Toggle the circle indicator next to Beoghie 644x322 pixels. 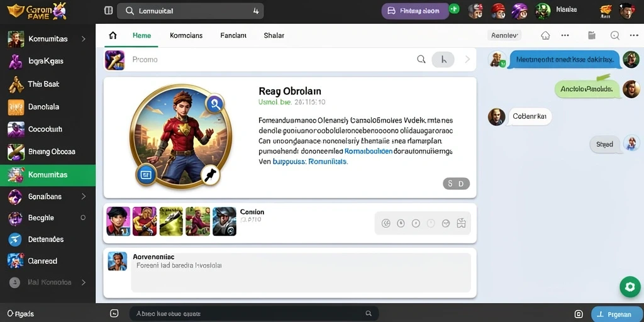[83, 218]
